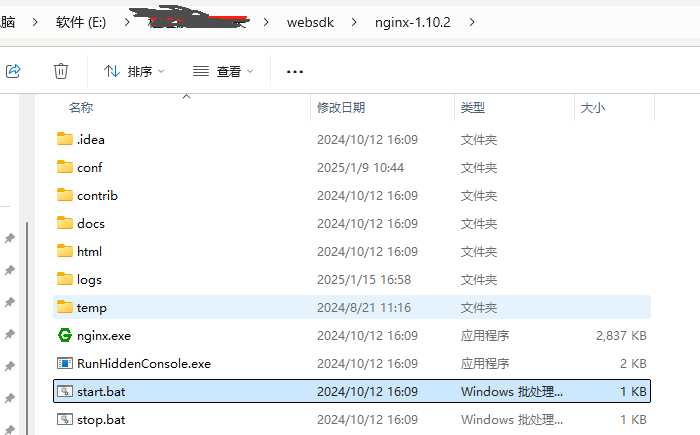Screen dimensions: 700x435
Task: Click the green nginx.exe icon
Action: pos(65,335)
